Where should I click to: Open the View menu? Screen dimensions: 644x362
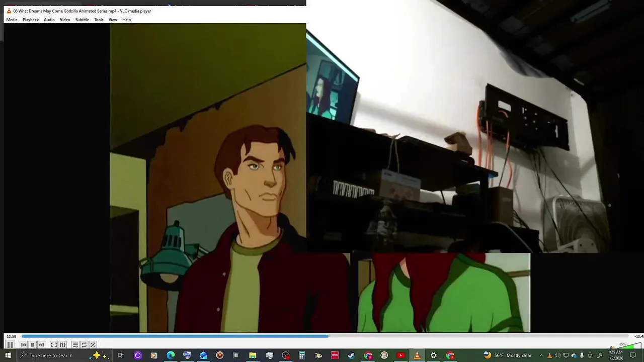coord(113,20)
